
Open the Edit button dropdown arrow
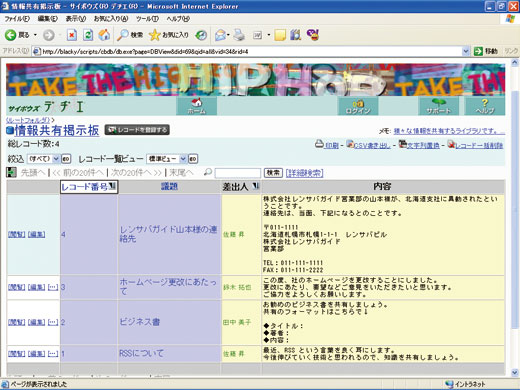click(269, 35)
